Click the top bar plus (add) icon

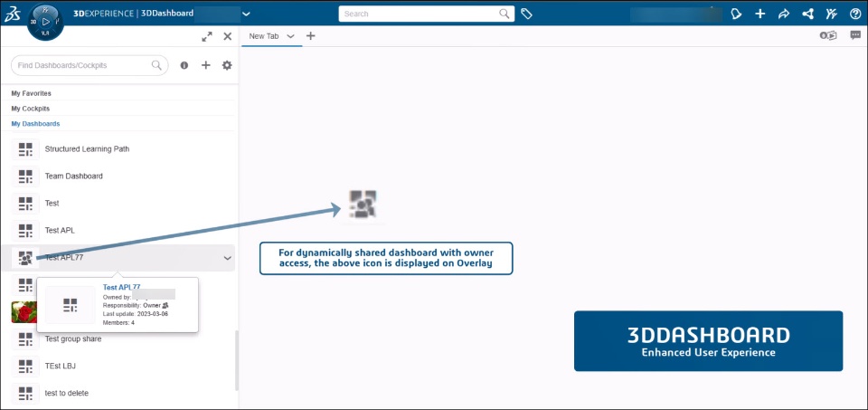[760, 14]
